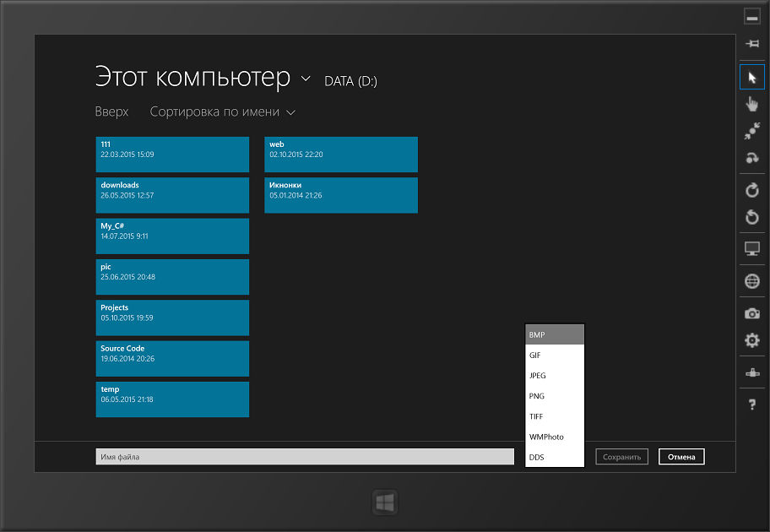Open set location globe icon
Image resolution: width=770 pixels, height=532 pixels.
coord(751,281)
